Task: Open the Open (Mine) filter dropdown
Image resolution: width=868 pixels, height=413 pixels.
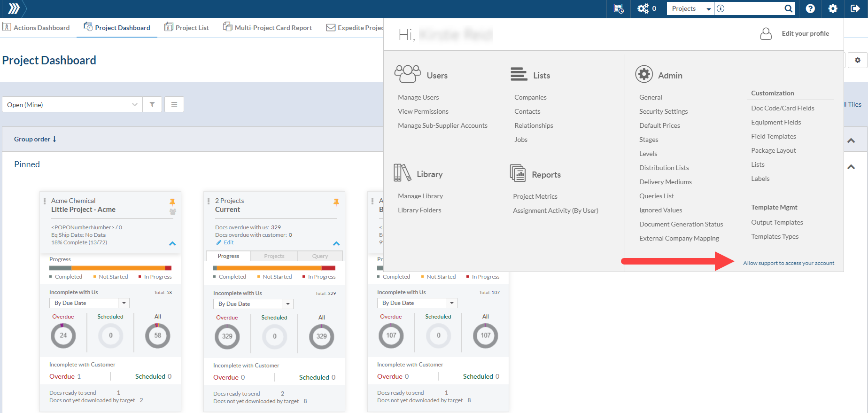Action: [72, 104]
